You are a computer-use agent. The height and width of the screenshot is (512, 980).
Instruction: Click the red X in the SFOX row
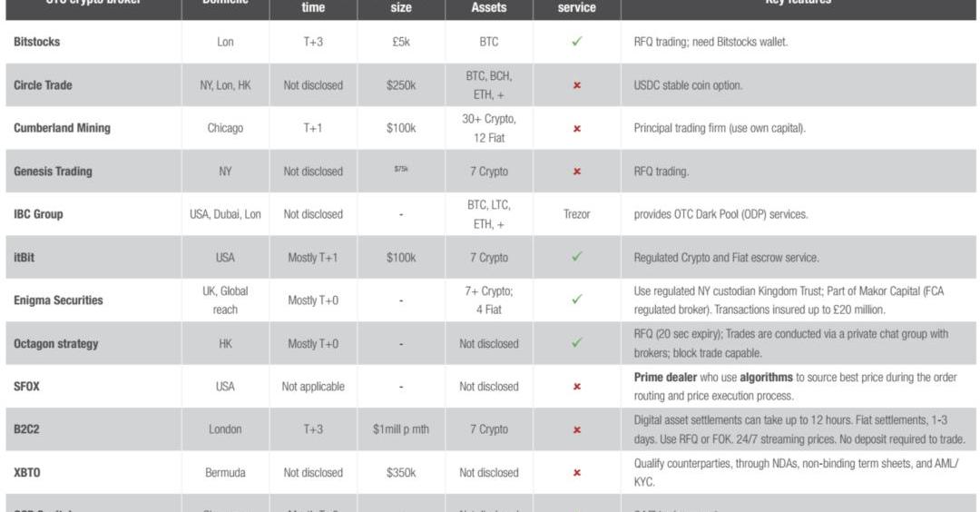[577, 387]
